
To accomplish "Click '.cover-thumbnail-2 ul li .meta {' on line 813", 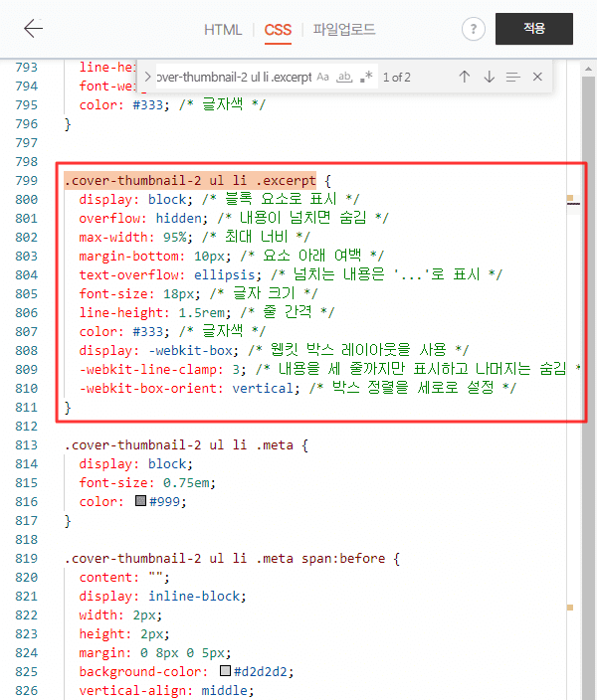I will click(x=186, y=445).
